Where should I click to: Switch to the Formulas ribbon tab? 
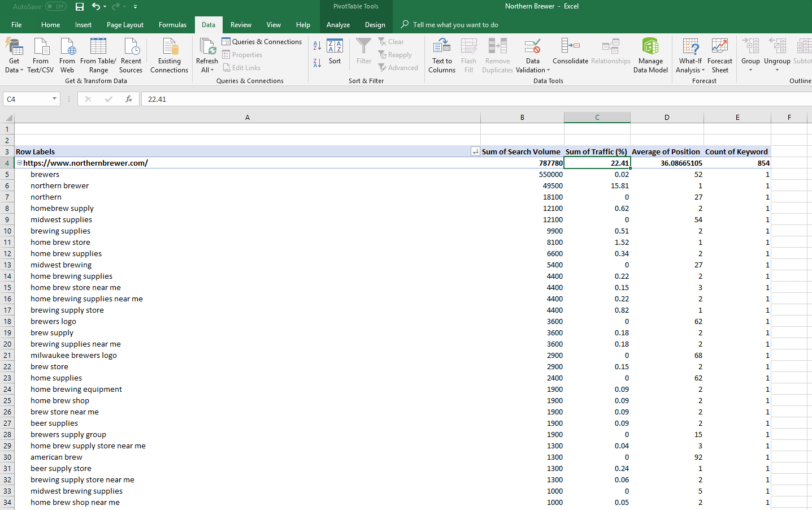(x=172, y=25)
